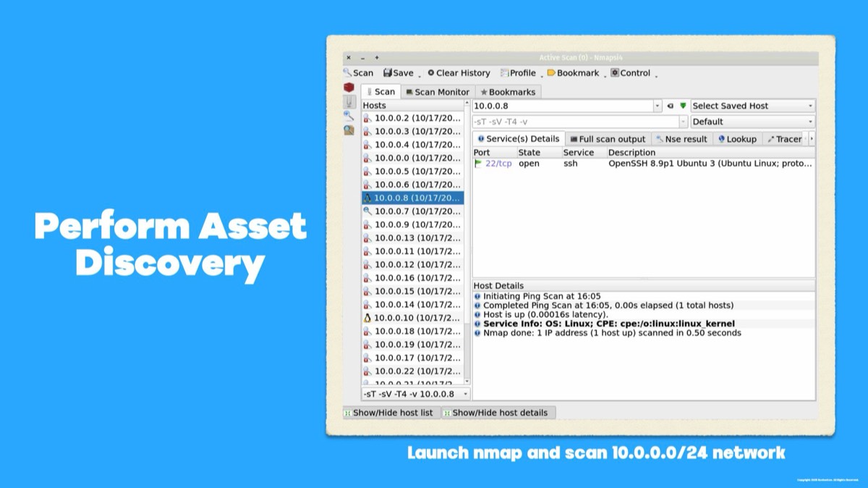Select the scan section sidebar icon
868x488 pixels.
[349, 102]
